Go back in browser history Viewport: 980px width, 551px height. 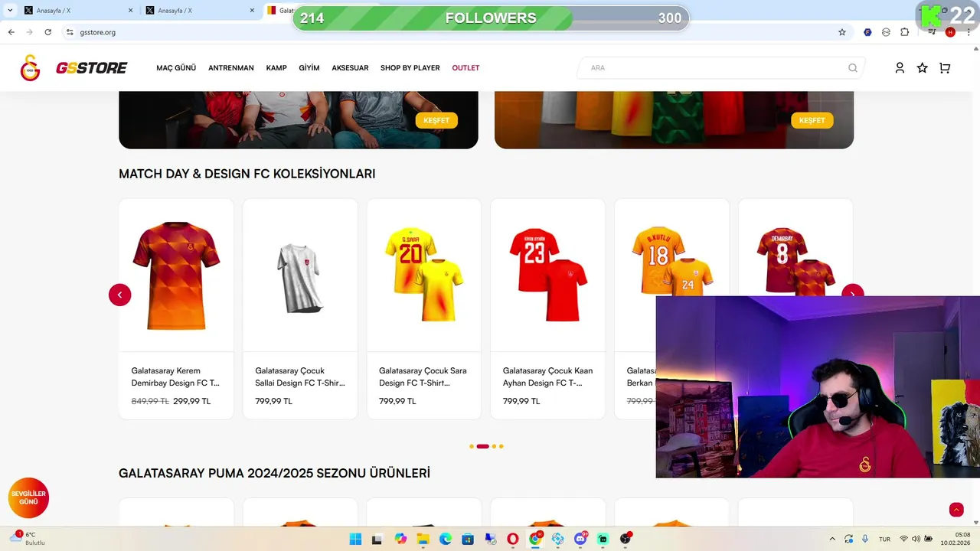click(x=11, y=32)
